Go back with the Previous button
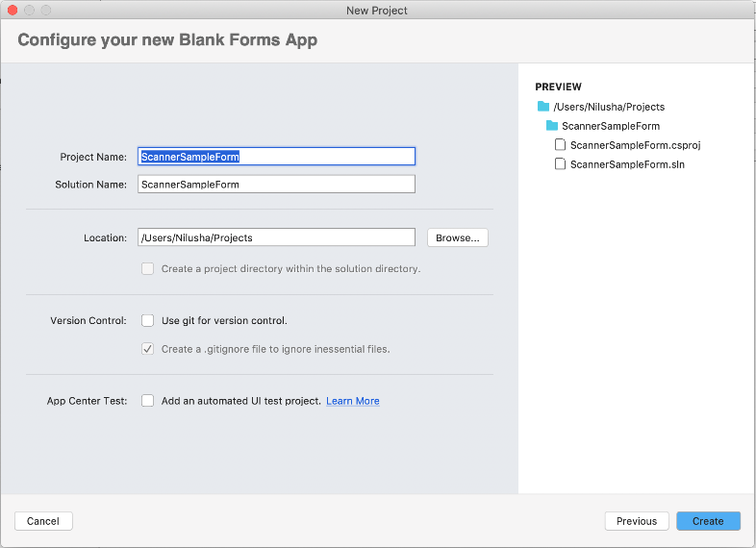Screen dimensions: 756x548 (x=637, y=521)
